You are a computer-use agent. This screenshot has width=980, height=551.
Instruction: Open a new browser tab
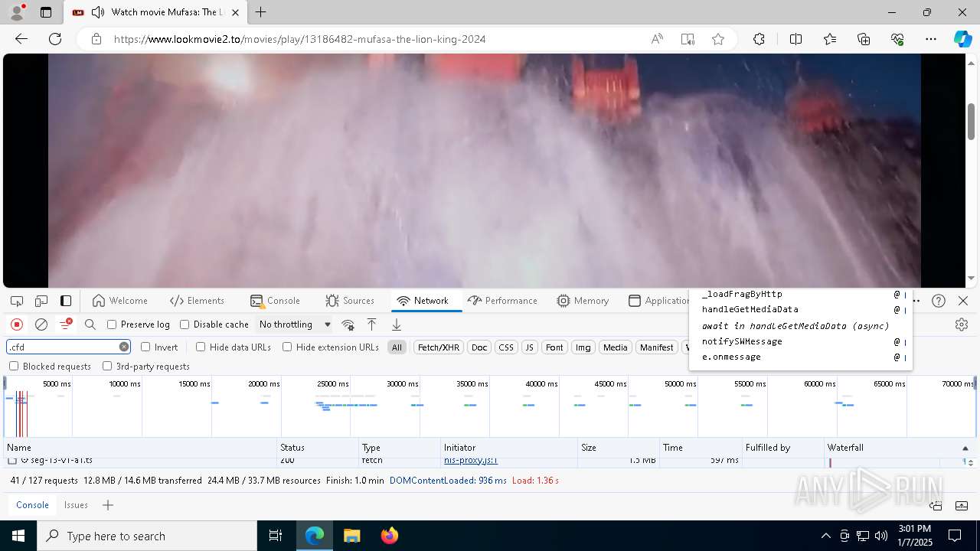[x=261, y=12]
